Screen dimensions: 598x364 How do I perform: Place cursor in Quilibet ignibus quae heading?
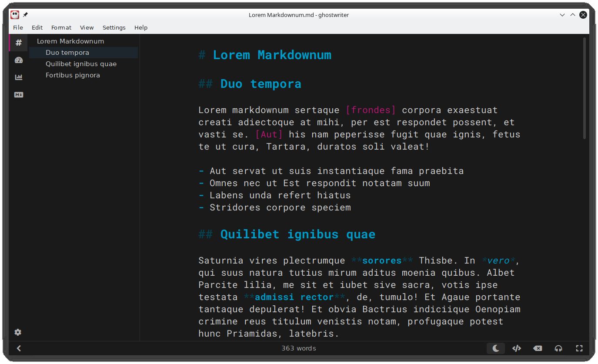297,234
